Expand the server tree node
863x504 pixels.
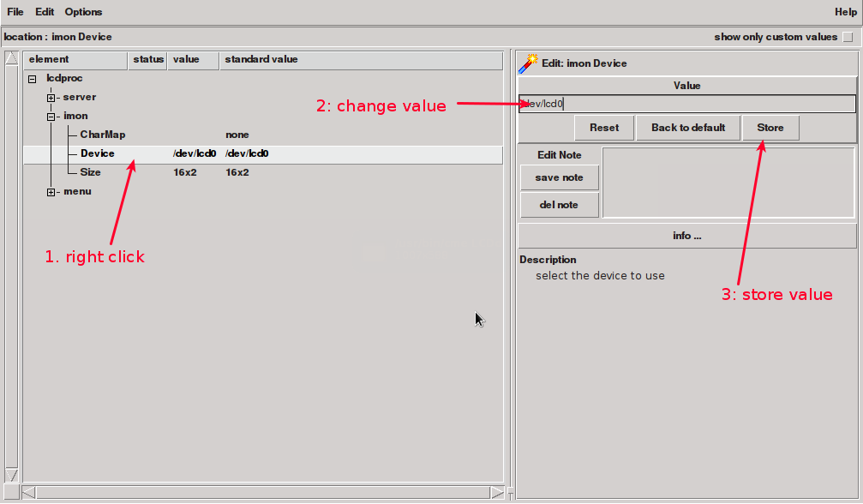(x=51, y=98)
